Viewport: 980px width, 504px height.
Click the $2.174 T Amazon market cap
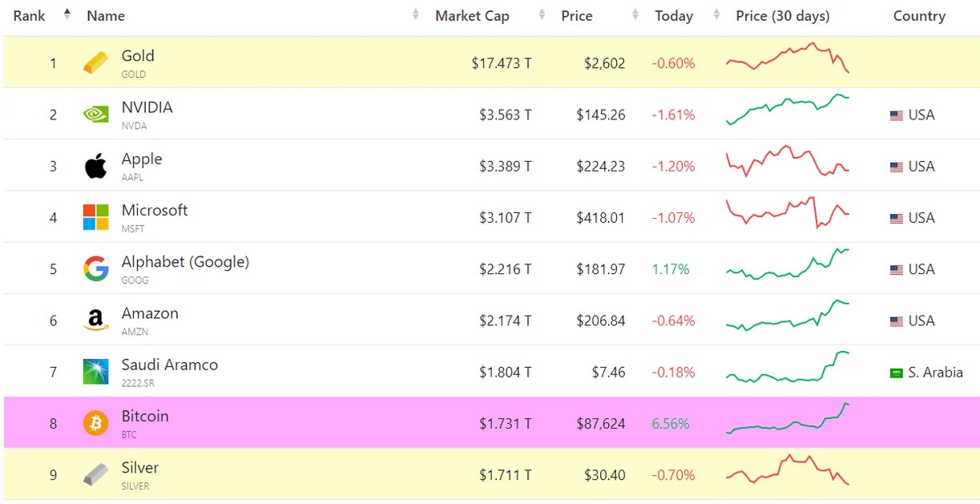(x=506, y=321)
